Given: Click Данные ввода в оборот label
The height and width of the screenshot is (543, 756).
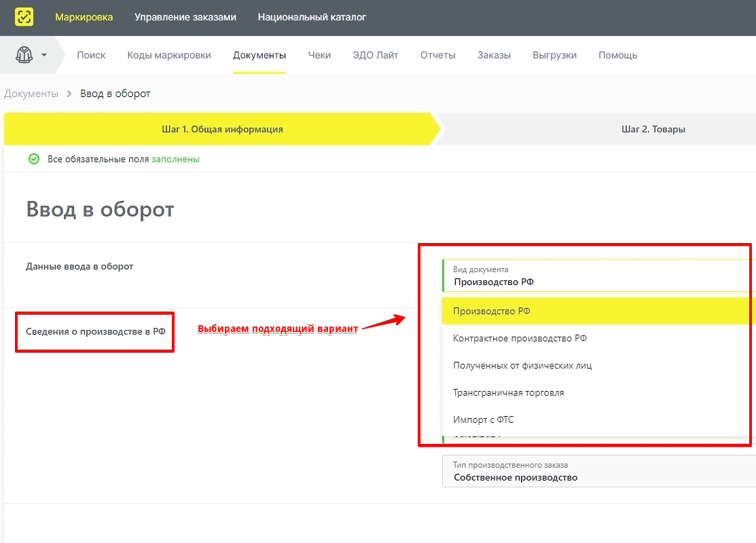Looking at the screenshot, I should tap(79, 267).
